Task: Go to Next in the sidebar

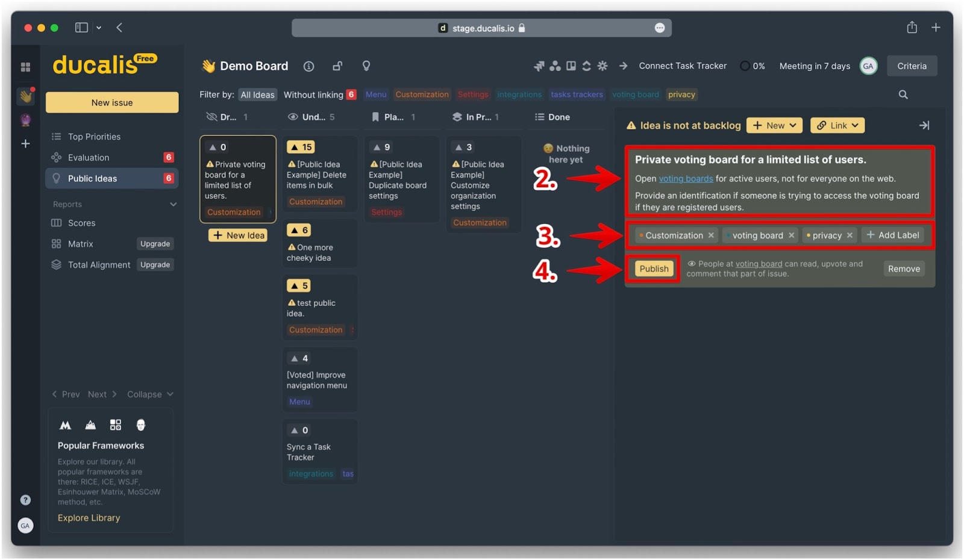Action: (x=102, y=394)
